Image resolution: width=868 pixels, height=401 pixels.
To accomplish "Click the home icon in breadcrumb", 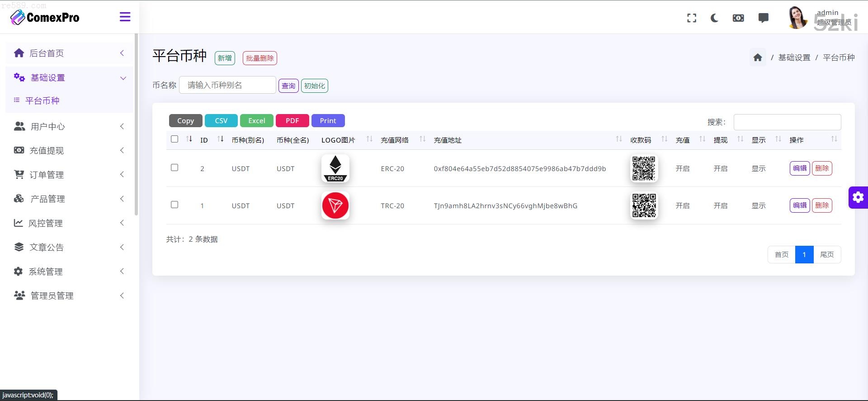I will point(758,57).
